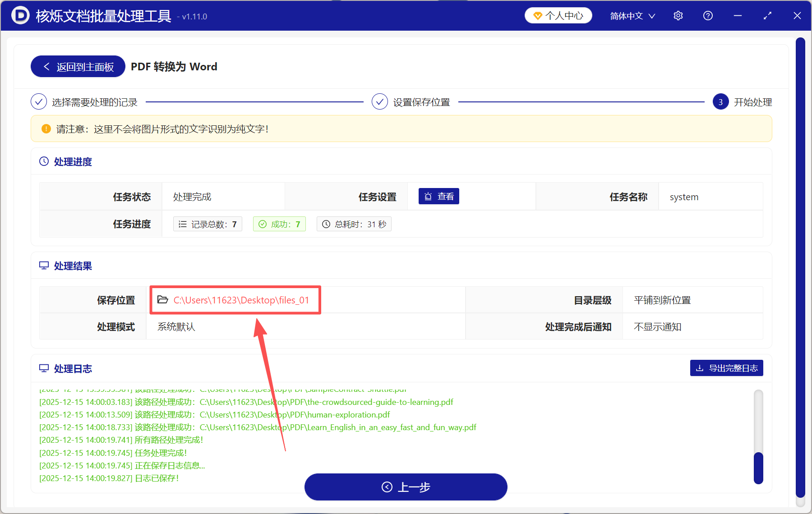Export the full log with 导出完整日志
Screen dimensions: 812x514
pos(726,368)
